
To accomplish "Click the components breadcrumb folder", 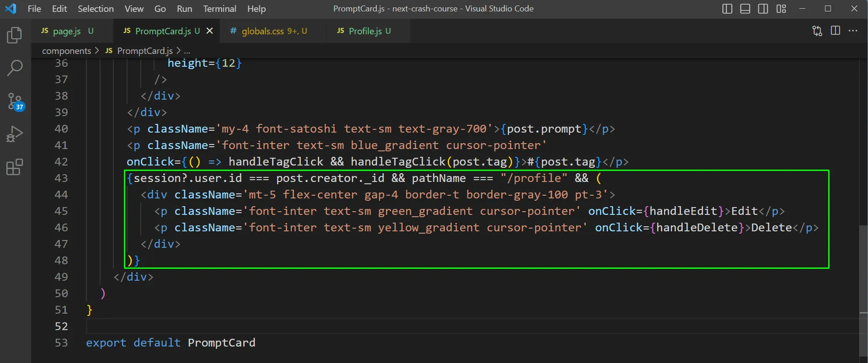I will (66, 51).
